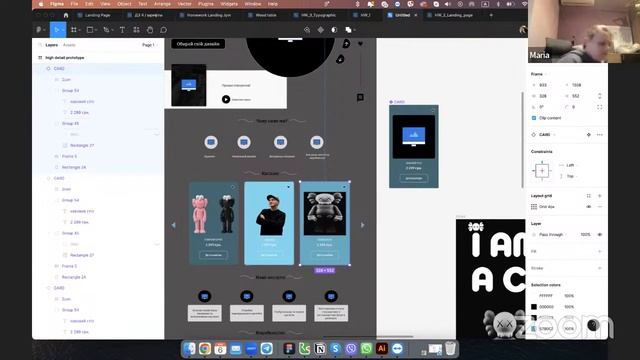
Task: Open component options three-dots menu
Action: (600, 135)
